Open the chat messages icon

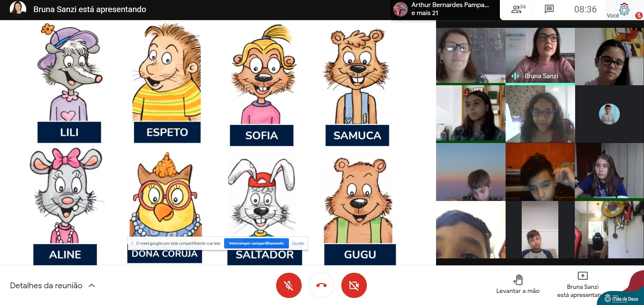(549, 9)
